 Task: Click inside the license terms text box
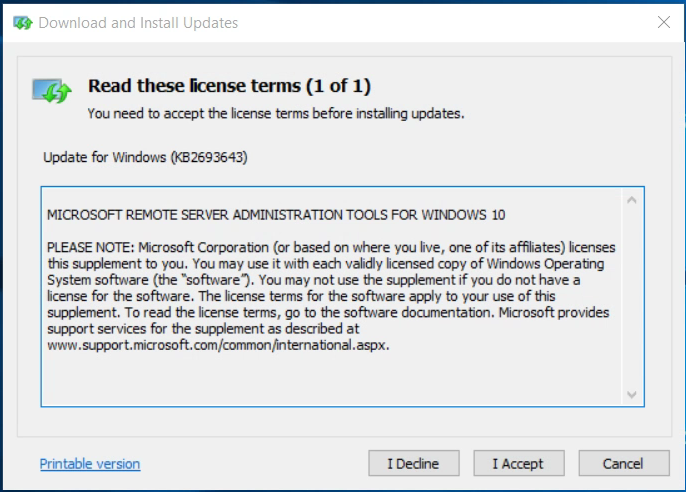(x=332, y=297)
